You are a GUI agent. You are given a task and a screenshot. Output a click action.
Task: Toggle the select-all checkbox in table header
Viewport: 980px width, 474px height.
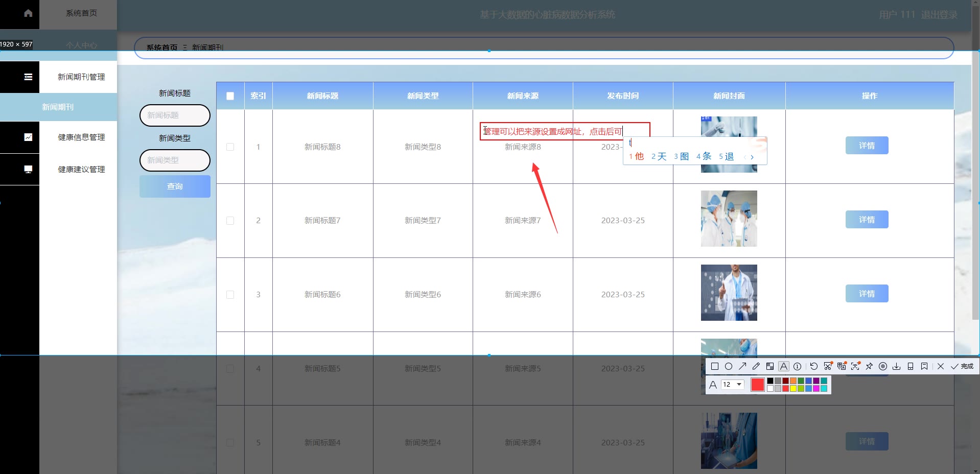click(x=230, y=96)
